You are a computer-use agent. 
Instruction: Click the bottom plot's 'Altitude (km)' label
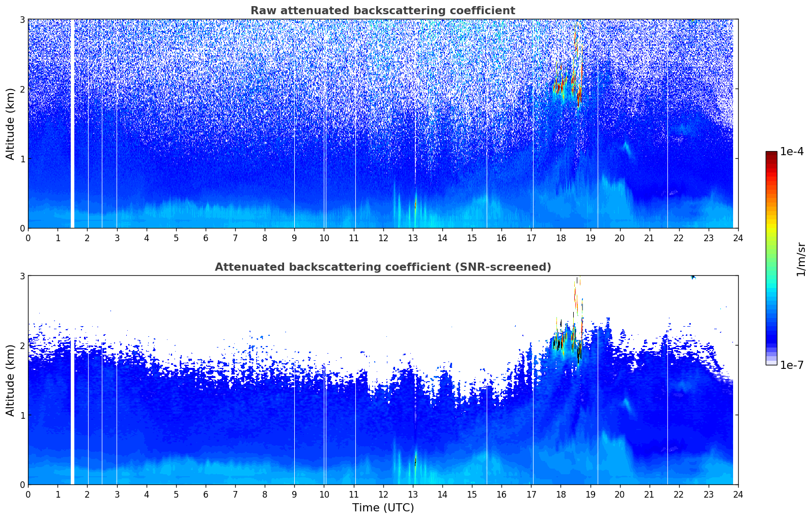(x=11, y=380)
